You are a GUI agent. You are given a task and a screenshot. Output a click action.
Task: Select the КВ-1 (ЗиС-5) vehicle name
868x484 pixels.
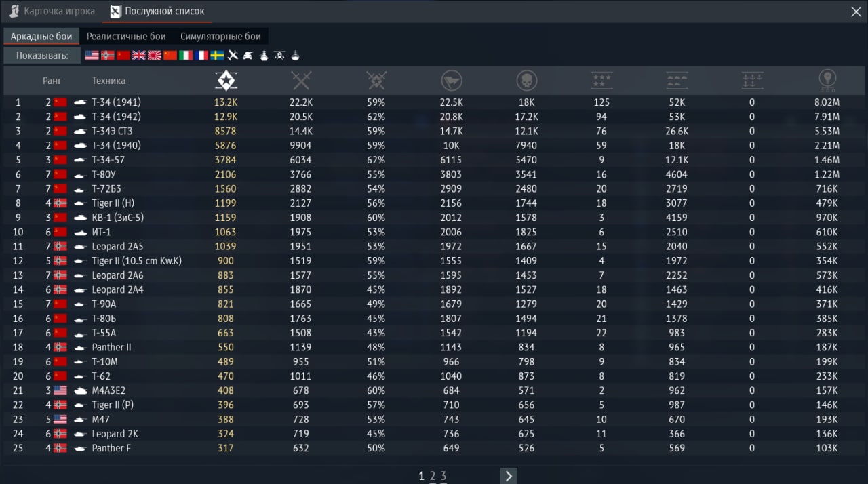coord(117,218)
